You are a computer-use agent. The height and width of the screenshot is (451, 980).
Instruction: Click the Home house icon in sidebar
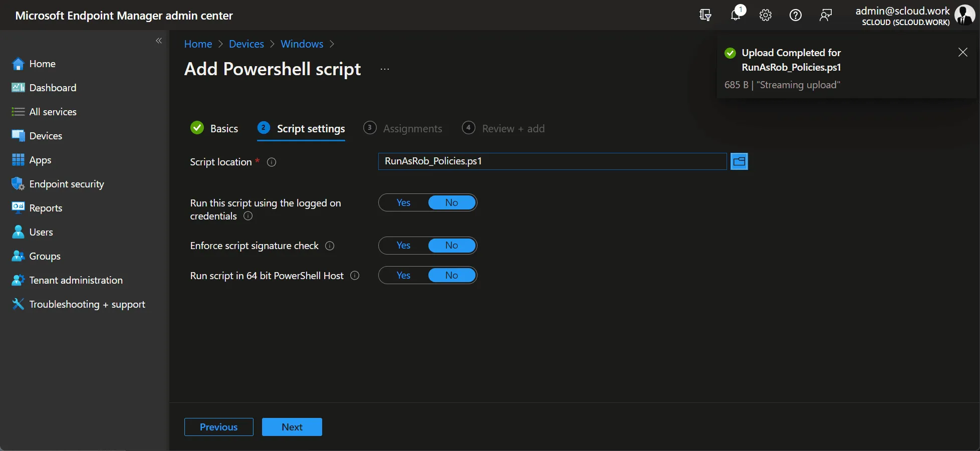tap(18, 64)
